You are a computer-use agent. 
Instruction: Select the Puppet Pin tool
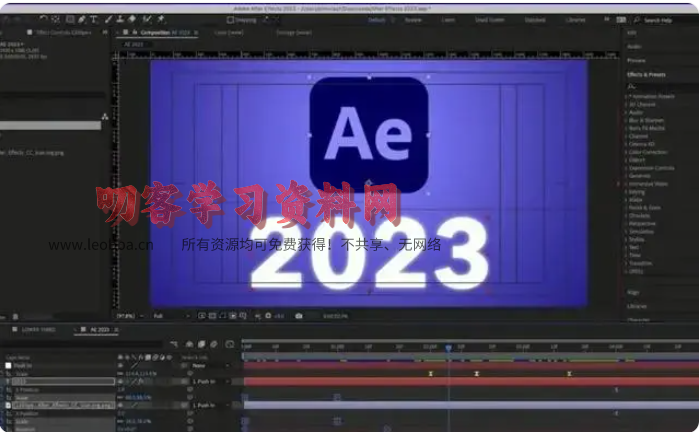161,19
